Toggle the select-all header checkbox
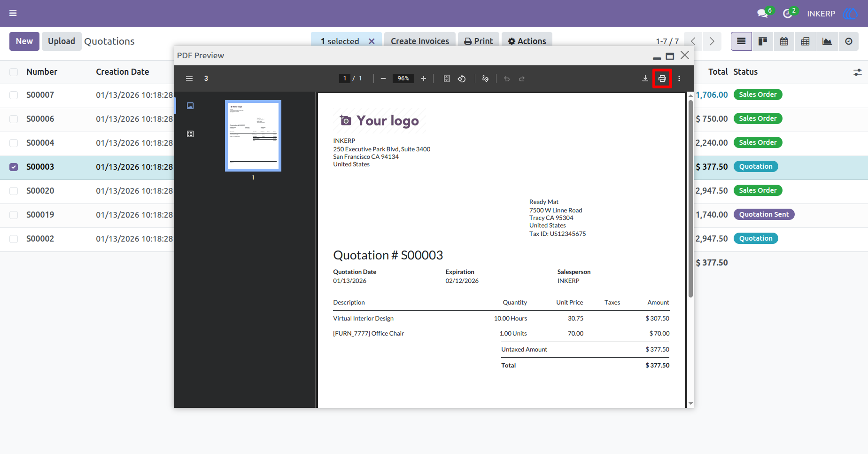 pos(14,72)
